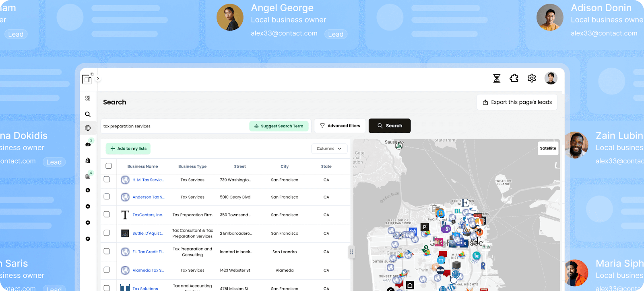Check the Tax Solutions row checkbox
644x291 pixels.
pos(107,288)
